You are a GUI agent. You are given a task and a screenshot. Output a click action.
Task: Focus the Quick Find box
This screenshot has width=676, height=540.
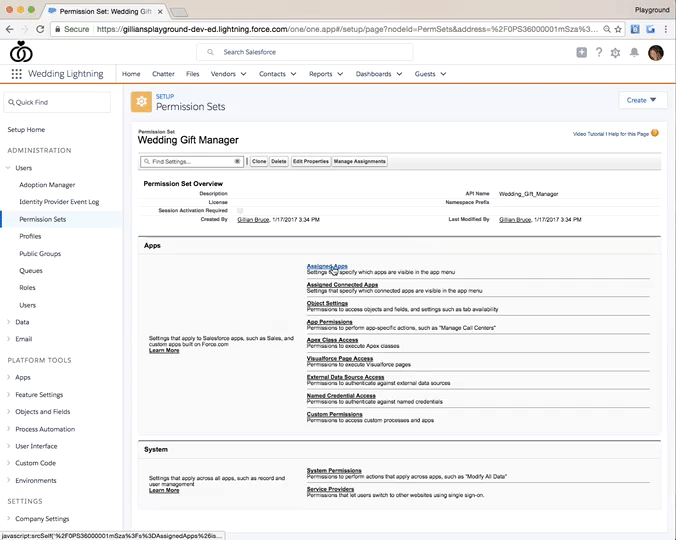[57, 102]
